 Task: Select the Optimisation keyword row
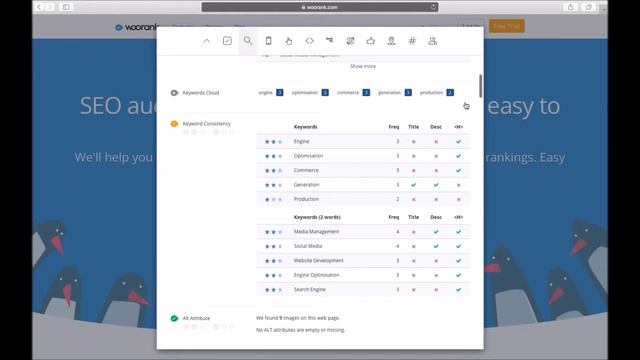(363, 156)
